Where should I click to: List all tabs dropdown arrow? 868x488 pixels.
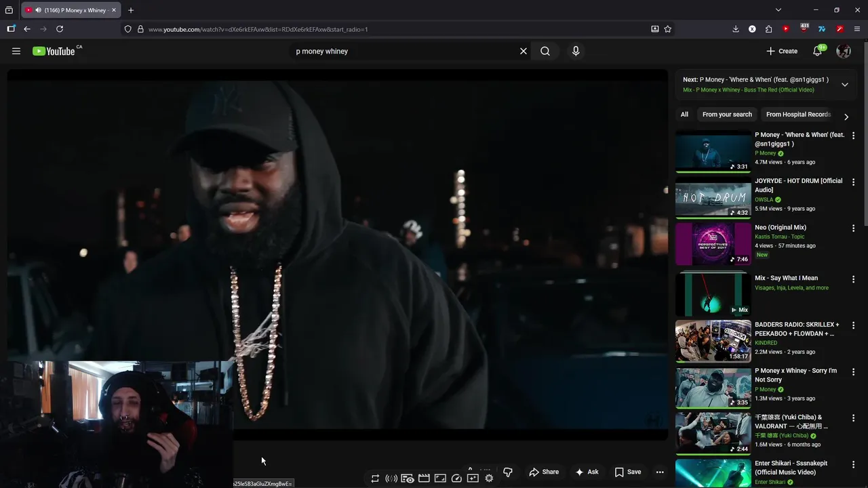(x=778, y=10)
